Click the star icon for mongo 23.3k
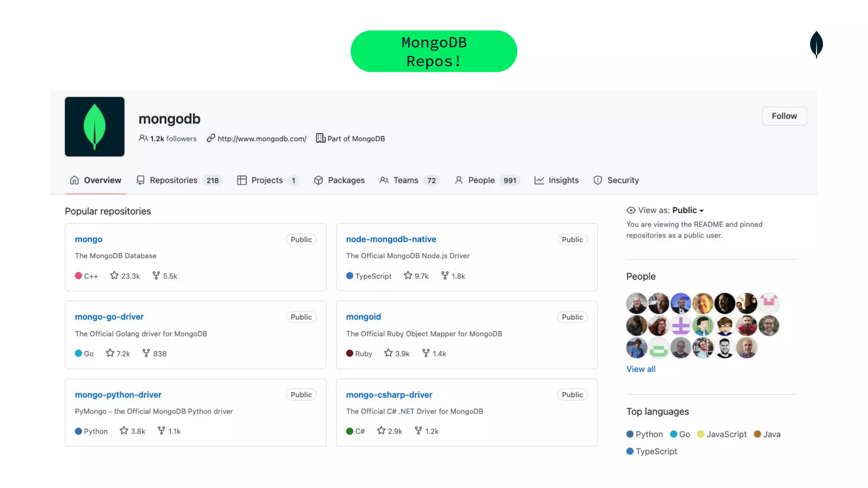Image resolution: width=868 pixels, height=488 pixels. (114, 275)
